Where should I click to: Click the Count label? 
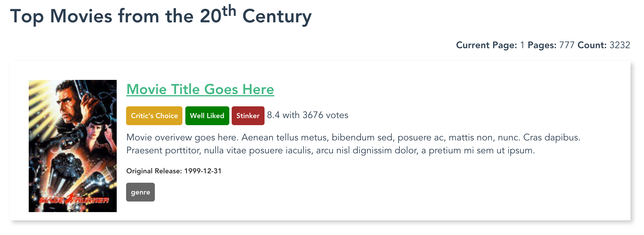[592, 45]
